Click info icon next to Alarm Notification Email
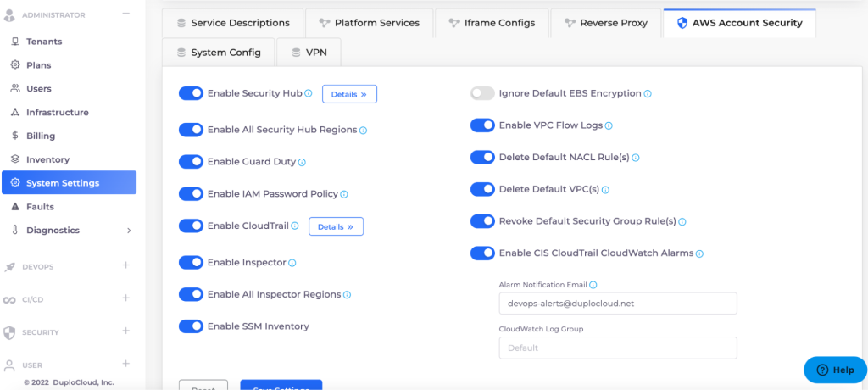 593,286
